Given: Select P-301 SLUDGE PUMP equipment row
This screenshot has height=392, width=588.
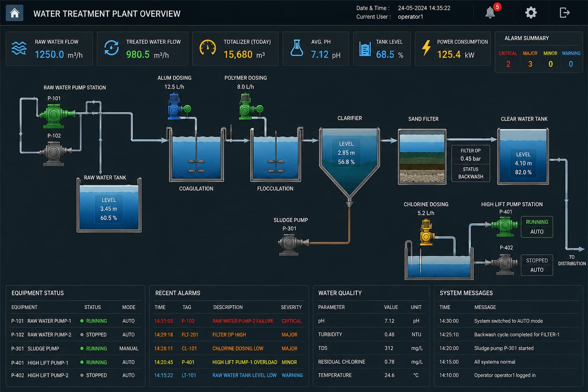Looking at the screenshot, I should click(x=75, y=348).
